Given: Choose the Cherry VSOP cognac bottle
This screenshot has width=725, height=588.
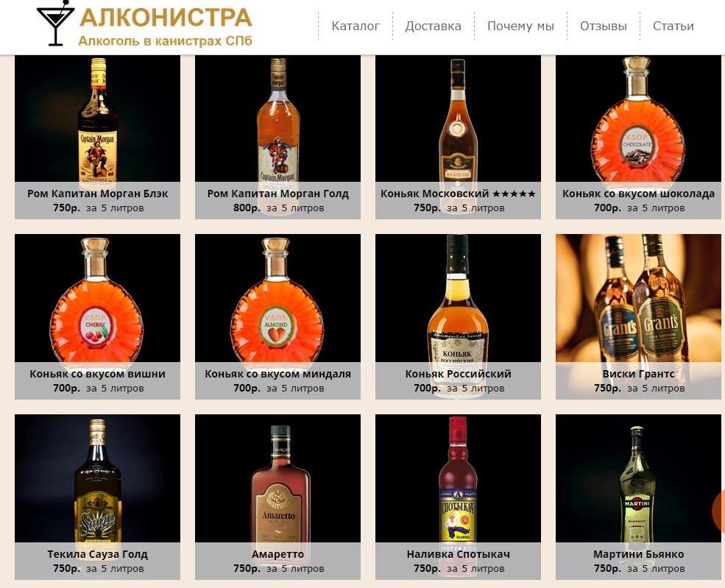Looking at the screenshot, I should click(96, 300).
